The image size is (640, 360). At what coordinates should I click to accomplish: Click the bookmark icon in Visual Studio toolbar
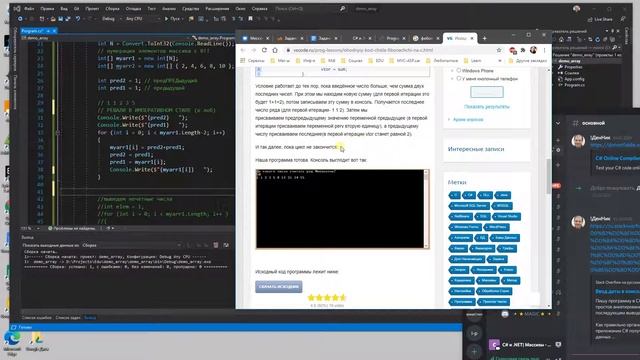[x=250, y=19]
